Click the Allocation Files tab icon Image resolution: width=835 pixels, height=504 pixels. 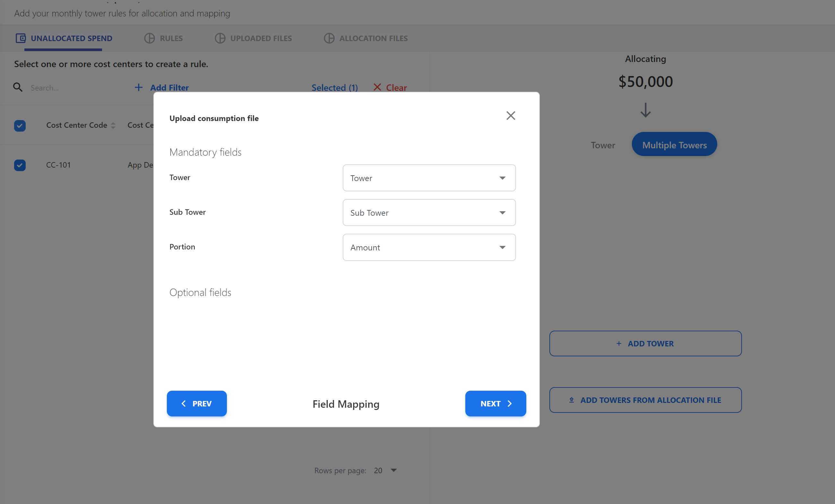329,38
